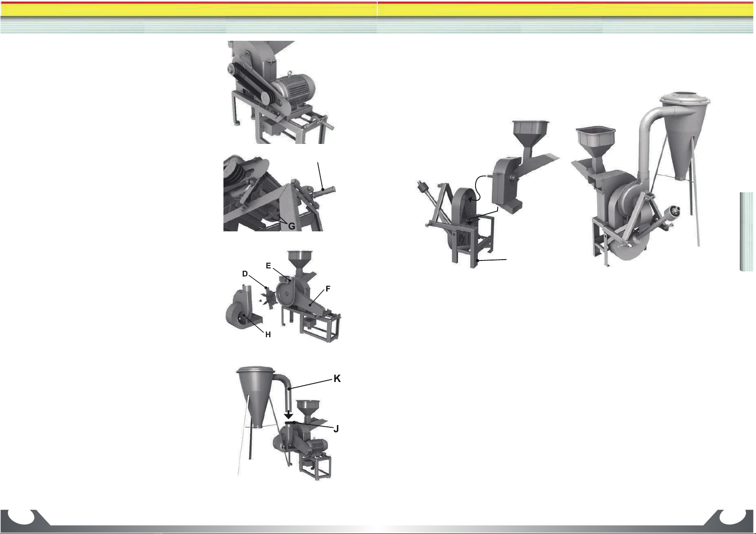Click the label letter K
Screen dimensions: 756x534
337,379
